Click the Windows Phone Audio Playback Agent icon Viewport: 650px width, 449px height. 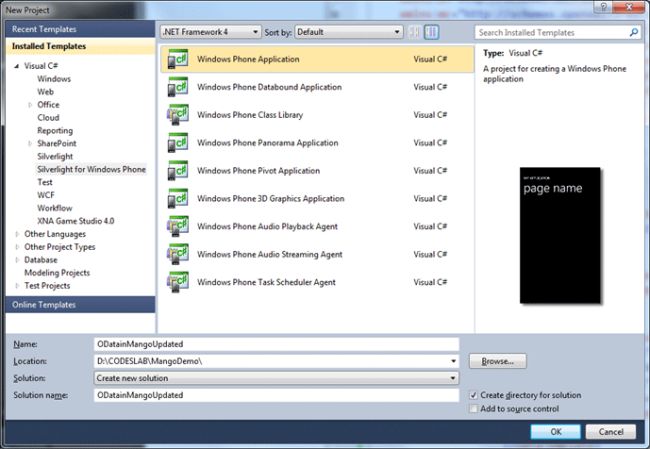(x=178, y=226)
